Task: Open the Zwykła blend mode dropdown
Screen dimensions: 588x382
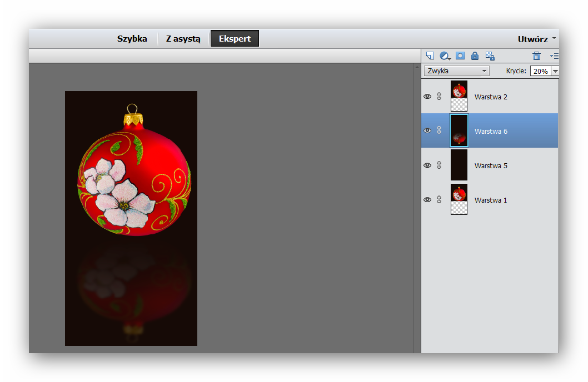Action: click(x=456, y=71)
